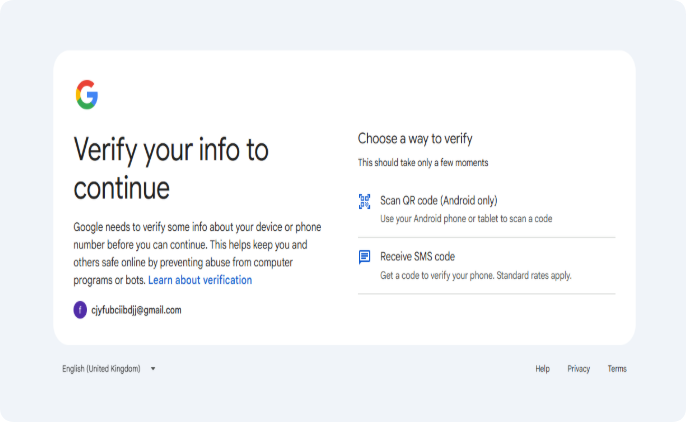Image resolution: width=686 pixels, height=422 pixels.
Task: Select the SMS message icon
Action: (364, 257)
